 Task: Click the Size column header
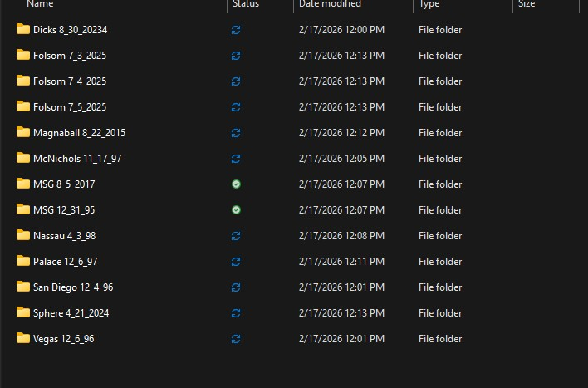click(x=527, y=4)
